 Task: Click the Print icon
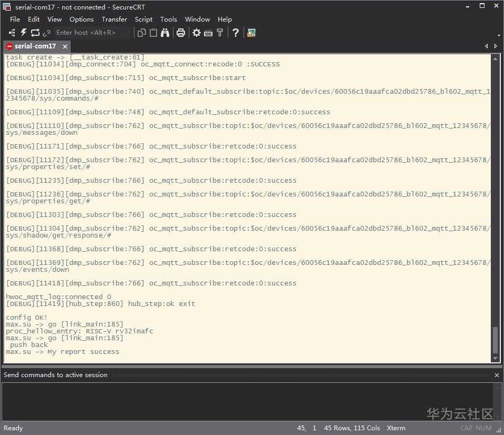181,33
